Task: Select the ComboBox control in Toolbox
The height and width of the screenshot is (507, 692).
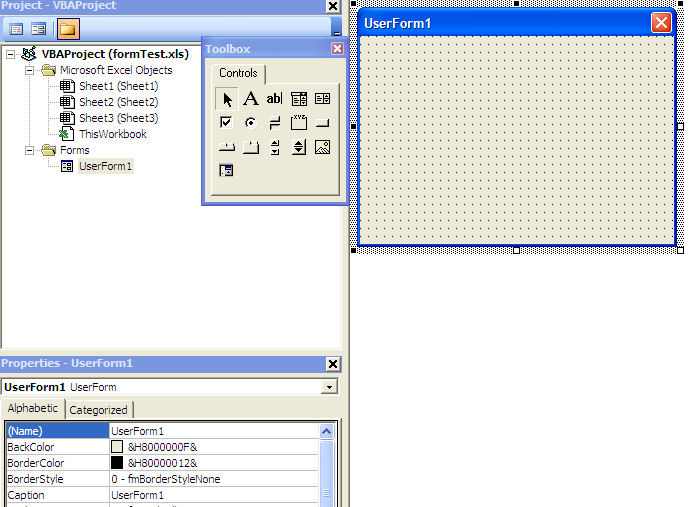Action: (299, 99)
